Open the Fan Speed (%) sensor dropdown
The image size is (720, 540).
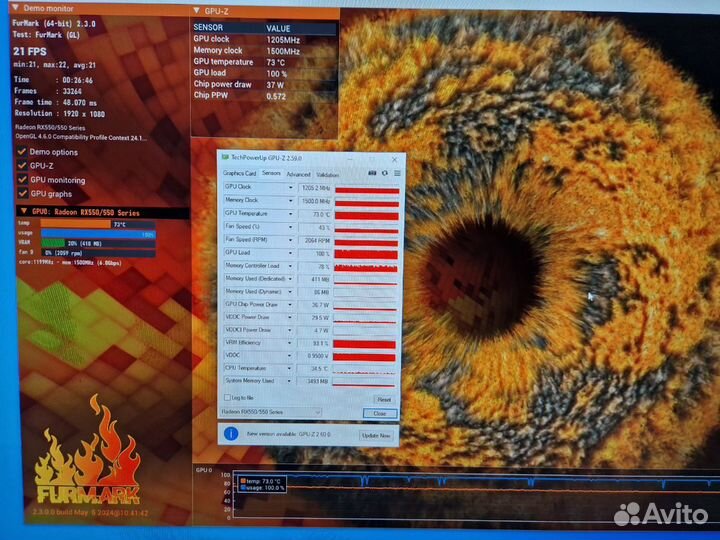click(290, 227)
